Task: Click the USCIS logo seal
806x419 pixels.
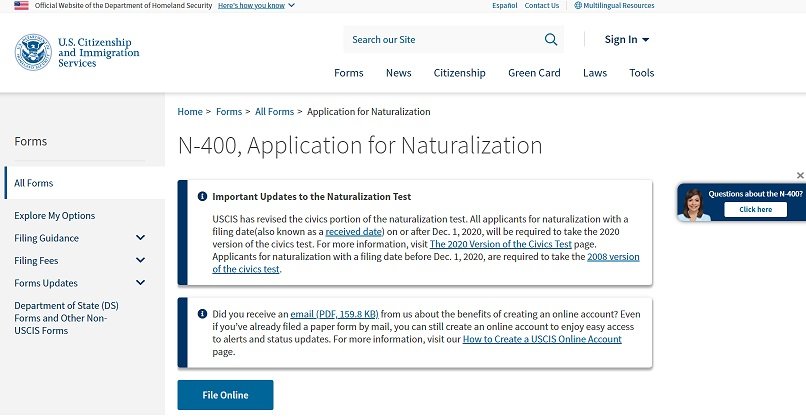Action: (33, 52)
